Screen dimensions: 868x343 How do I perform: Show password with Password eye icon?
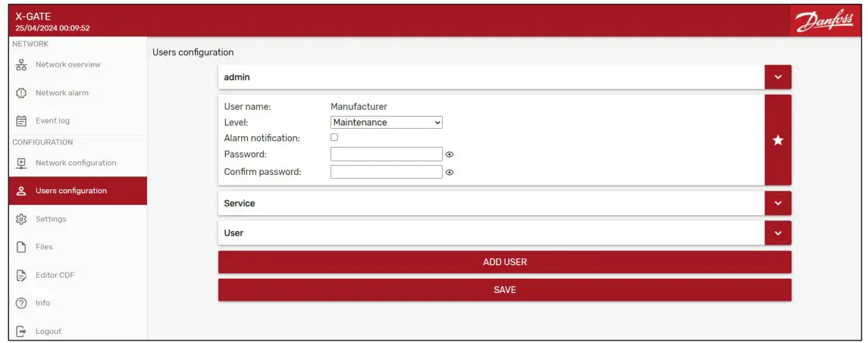pyautogui.click(x=450, y=154)
